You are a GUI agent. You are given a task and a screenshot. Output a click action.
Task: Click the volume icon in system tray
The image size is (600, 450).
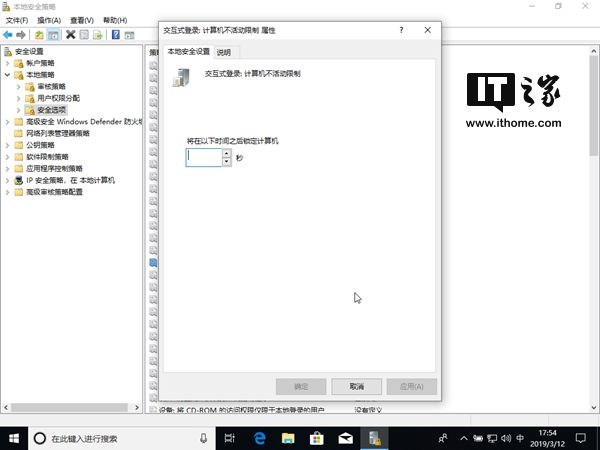[506, 438]
